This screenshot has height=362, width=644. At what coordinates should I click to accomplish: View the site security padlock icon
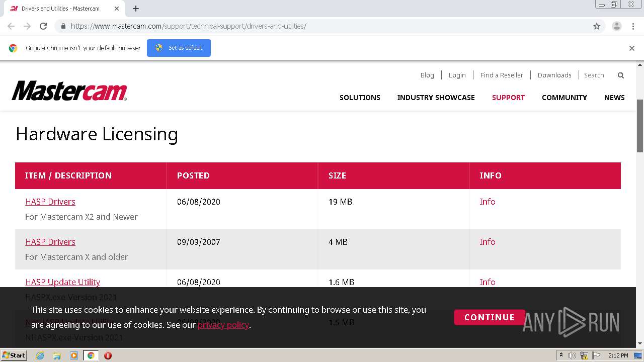[63, 26]
